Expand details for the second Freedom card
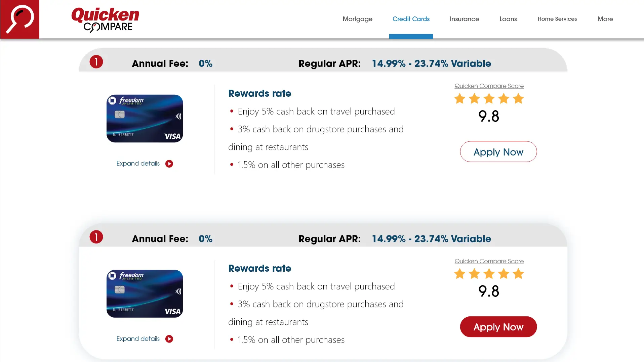Viewport: 644px width, 362px height. (138, 339)
